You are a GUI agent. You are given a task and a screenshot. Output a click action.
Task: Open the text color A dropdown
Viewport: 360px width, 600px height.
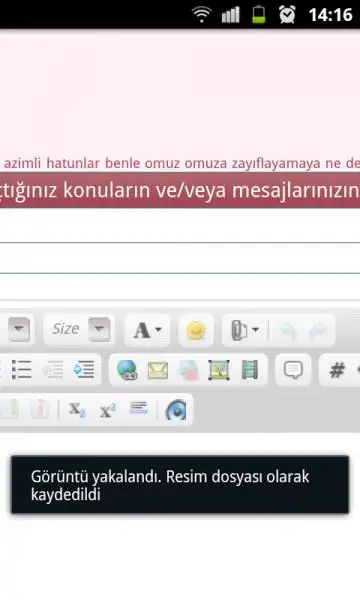point(147,330)
